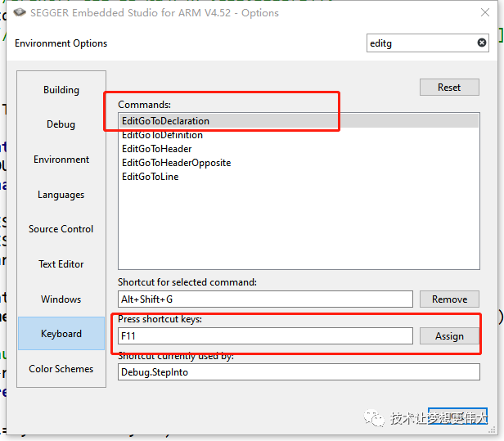Open the Text Editor options category
504x441 pixels.
coord(61,264)
